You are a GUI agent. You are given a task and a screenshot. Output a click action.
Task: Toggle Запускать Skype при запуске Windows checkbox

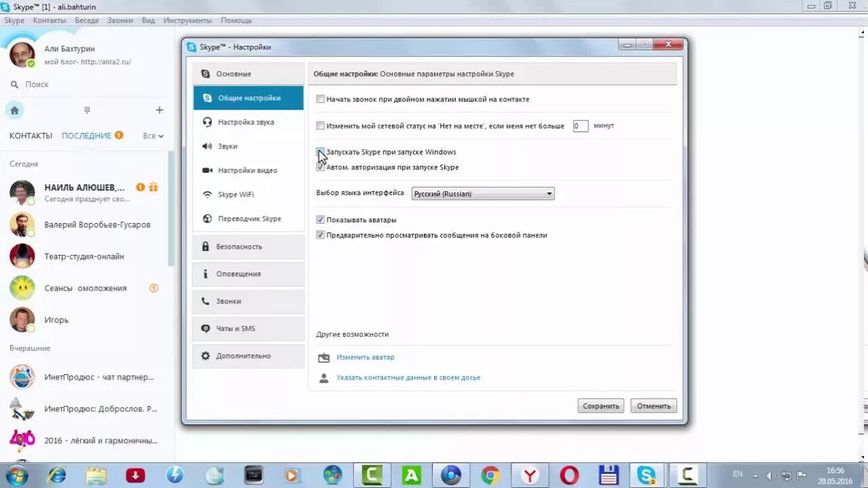coord(321,152)
